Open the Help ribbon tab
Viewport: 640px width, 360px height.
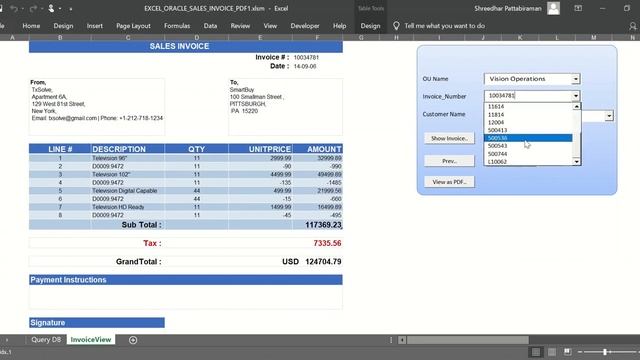point(339,26)
